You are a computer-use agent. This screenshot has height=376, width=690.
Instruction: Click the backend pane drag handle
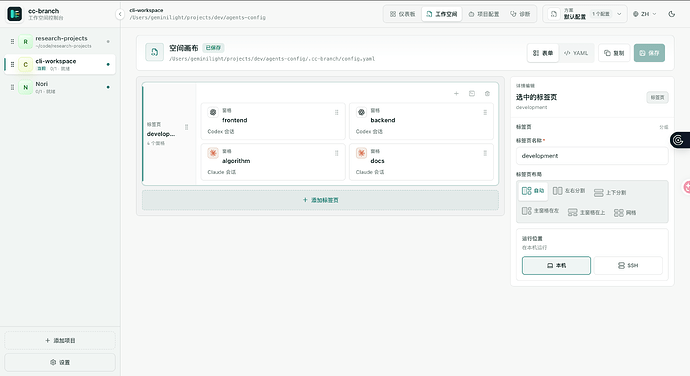pyautogui.click(x=485, y=112)
